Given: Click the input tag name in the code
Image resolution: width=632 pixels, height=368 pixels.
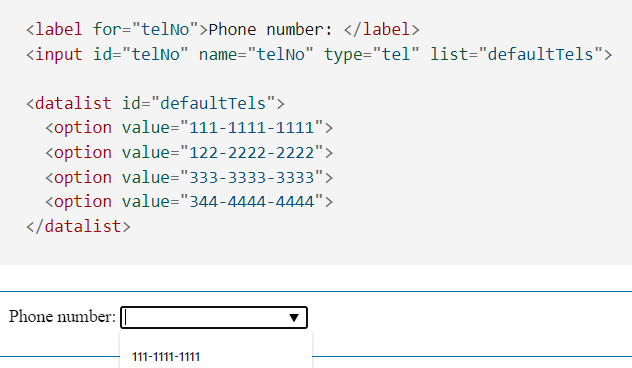Looking at the screenshot, I should [59, 54].
